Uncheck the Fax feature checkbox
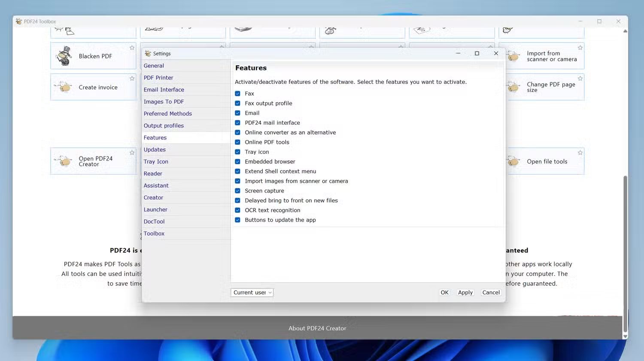Screen dimensions: 644x361 237,94
